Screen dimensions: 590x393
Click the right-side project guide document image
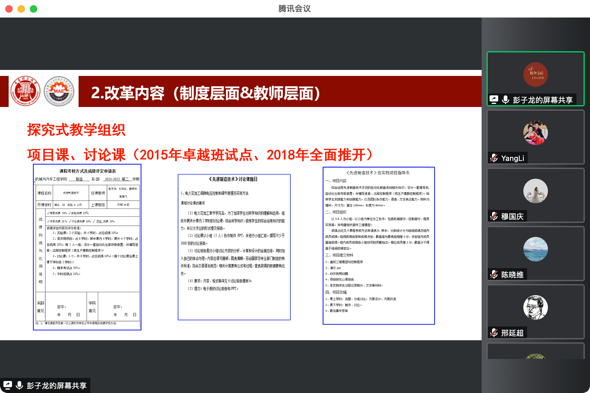point(379,246)
